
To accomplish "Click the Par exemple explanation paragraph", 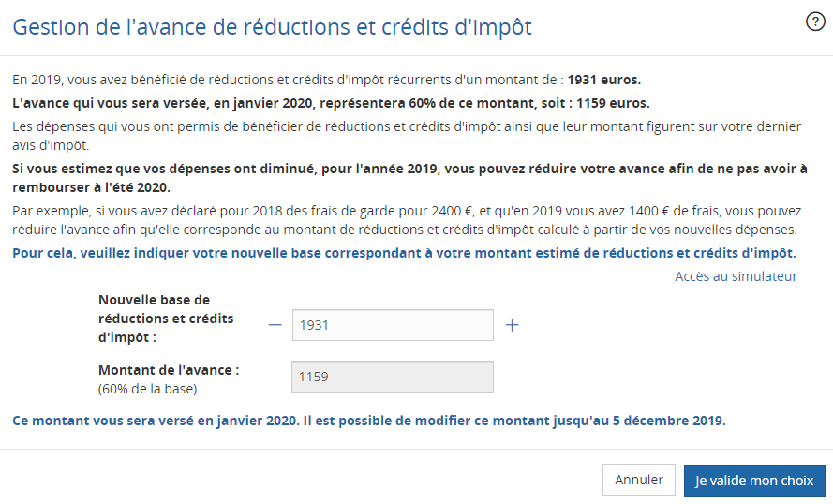I will (x=405, y=220).
